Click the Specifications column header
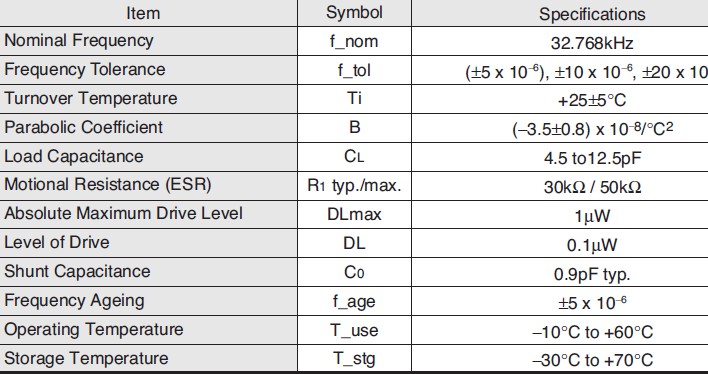The image size is (708, 374). coord(592,14)
